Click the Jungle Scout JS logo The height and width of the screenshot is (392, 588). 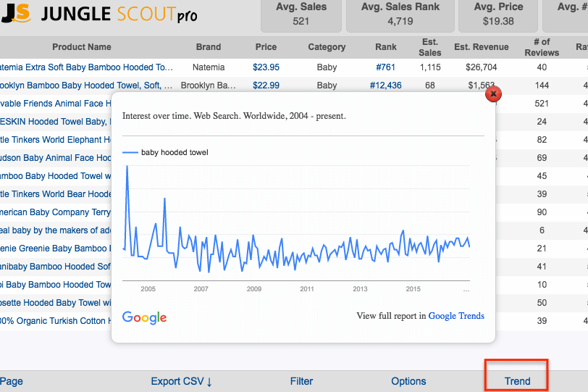tap(15, 13)
